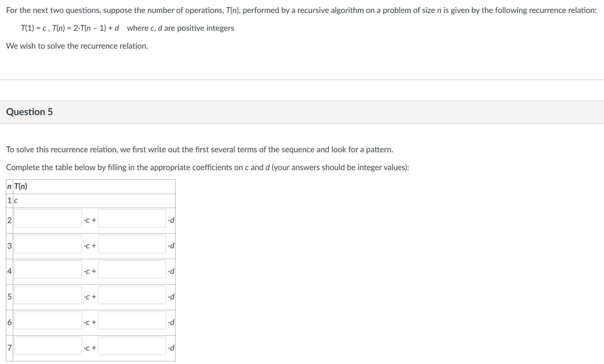The image size is (604, 364).
Task: Click the 'Complete the table below' instruction text
Action: (x=207, y=167)
